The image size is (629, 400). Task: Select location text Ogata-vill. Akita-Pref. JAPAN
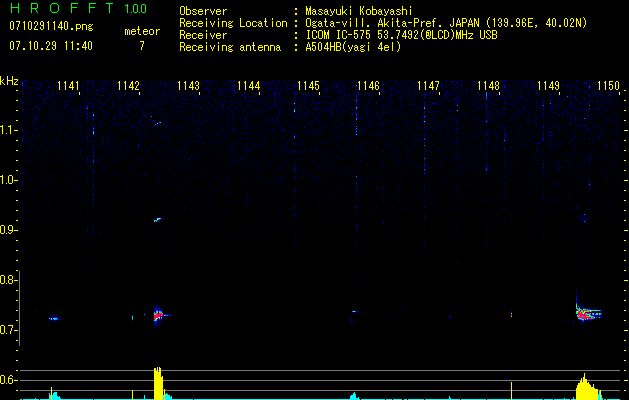point(394,23)
